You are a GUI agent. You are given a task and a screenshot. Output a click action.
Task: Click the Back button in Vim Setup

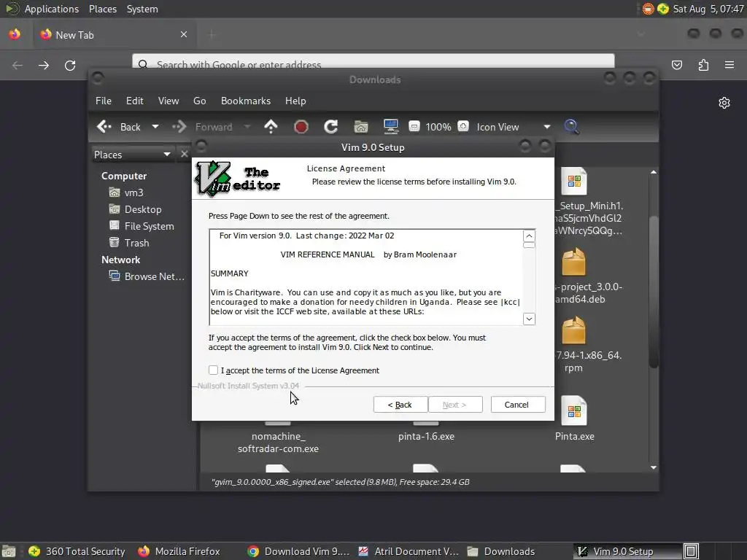click(x=400, y=404)
